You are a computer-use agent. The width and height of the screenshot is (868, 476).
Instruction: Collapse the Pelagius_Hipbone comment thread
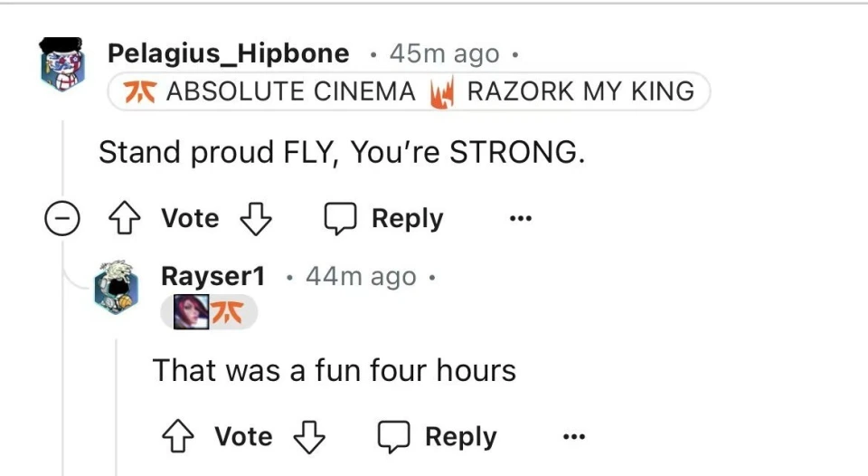click(61, 219)
